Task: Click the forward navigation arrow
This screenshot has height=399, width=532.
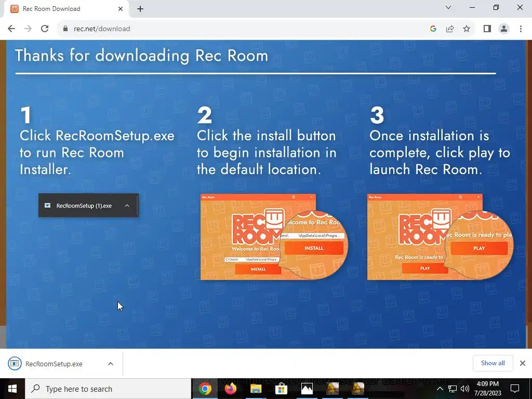Action: pos(28,29)
